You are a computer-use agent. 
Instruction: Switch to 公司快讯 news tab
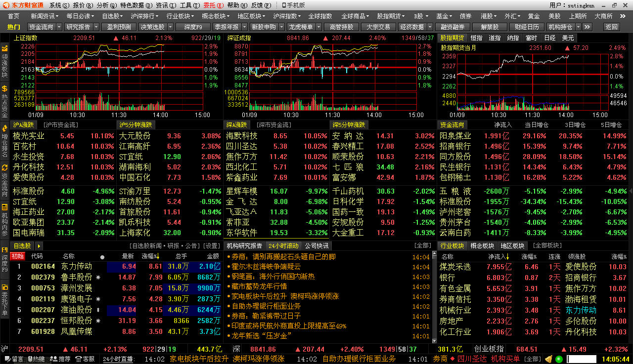pos(316,246)
